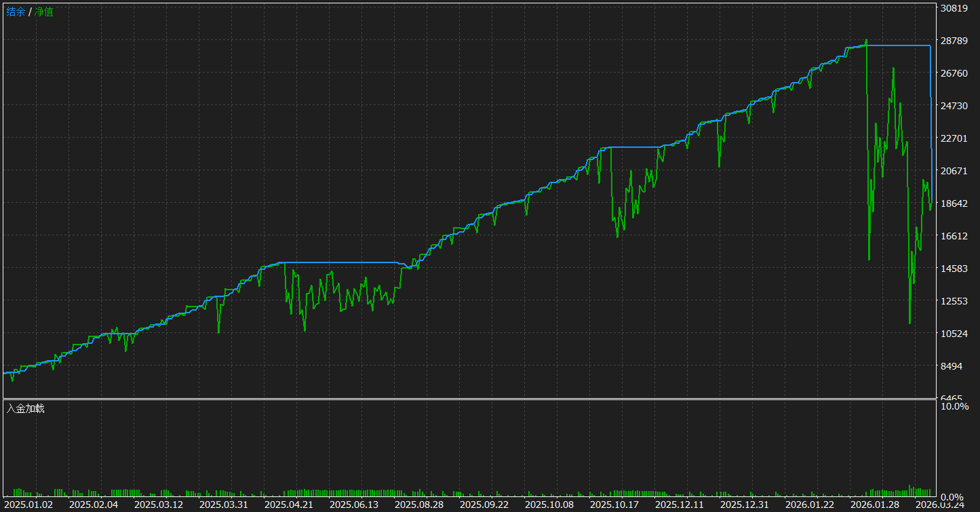Select the 12553 axis value

[x=954, y=301]
